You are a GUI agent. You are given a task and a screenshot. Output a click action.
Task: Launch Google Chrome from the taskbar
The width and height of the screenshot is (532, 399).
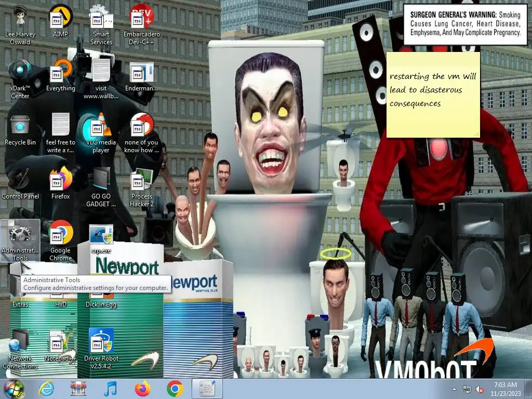coord(175,389)
